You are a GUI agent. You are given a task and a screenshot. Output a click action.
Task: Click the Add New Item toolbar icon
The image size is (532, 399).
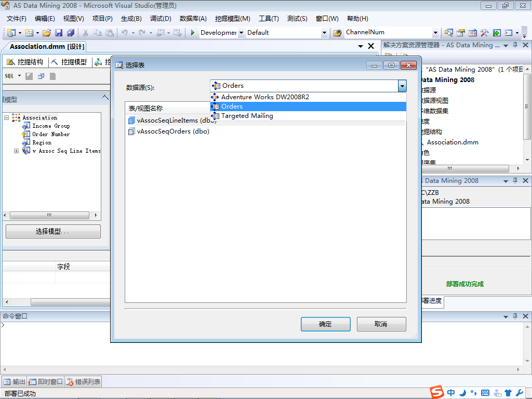pos(29,33)
